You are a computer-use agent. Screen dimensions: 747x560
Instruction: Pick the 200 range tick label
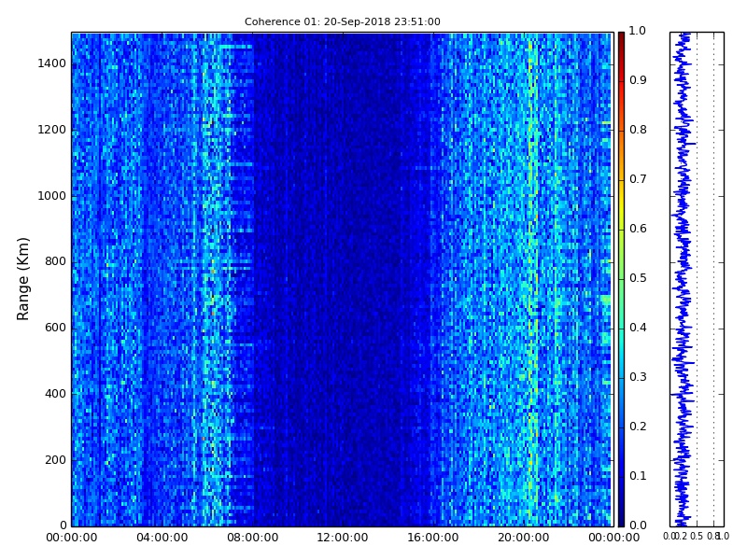point(55,460)
